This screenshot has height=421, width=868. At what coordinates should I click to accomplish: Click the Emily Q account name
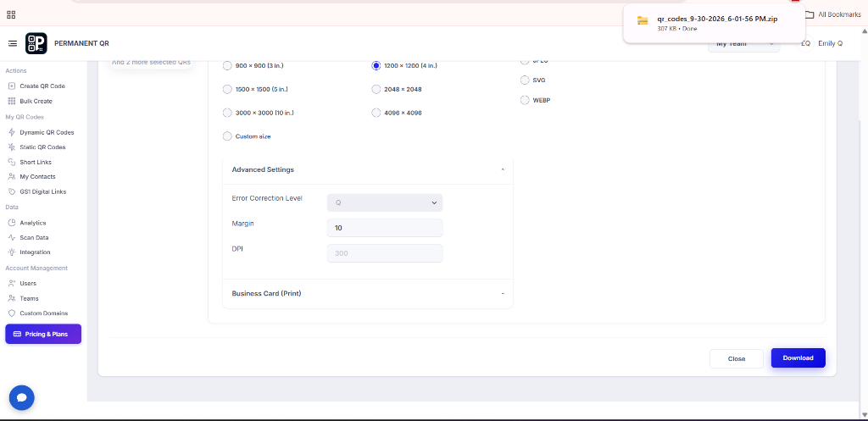[x=831, y=43]
